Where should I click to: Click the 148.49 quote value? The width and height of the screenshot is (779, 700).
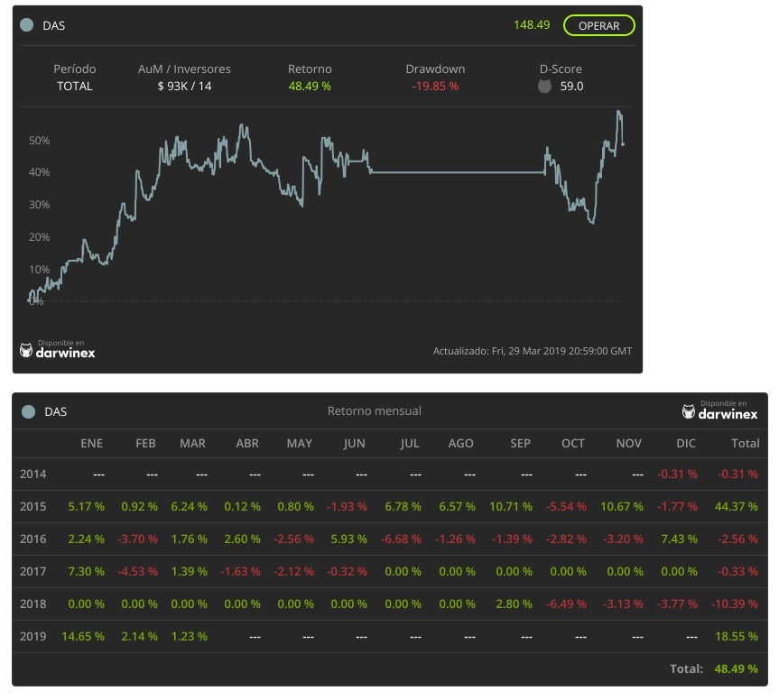tap(532, 25)
